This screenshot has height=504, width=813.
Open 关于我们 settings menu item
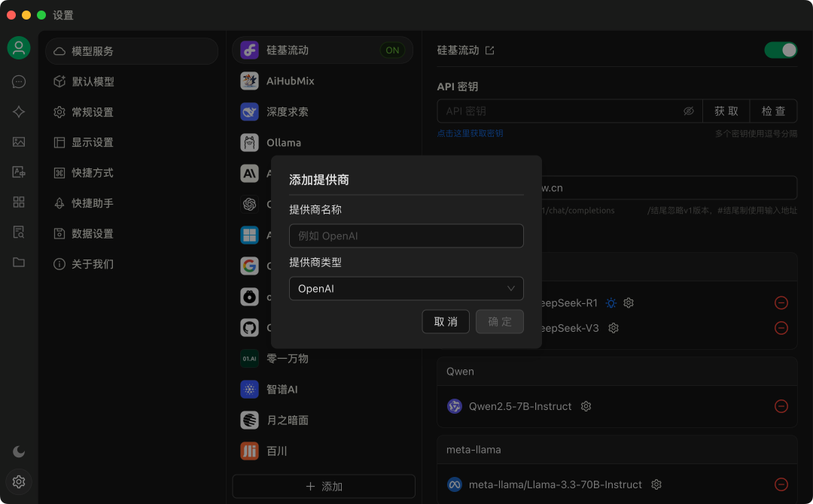pos(132,264)
